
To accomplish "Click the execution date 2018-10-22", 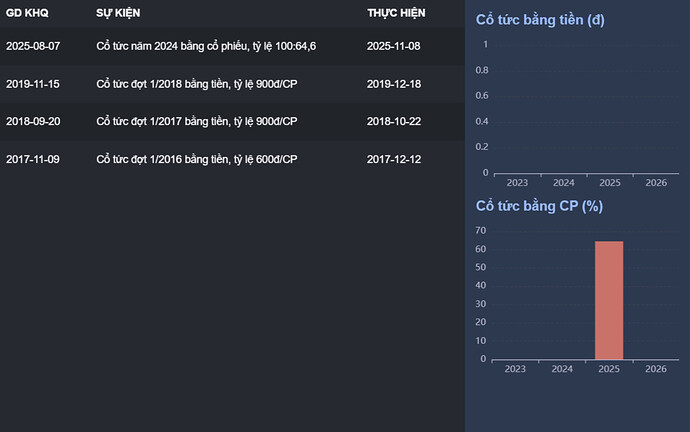I will click(x=394, y=121).
